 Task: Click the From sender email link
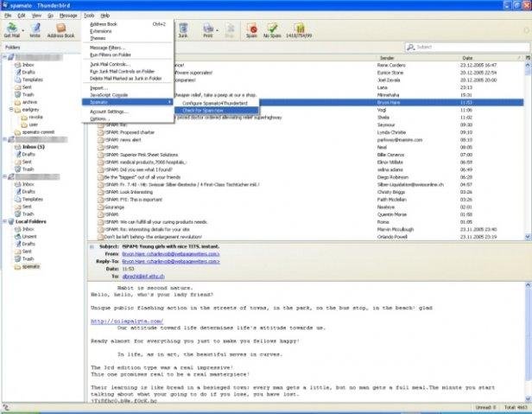click(171, 254)
